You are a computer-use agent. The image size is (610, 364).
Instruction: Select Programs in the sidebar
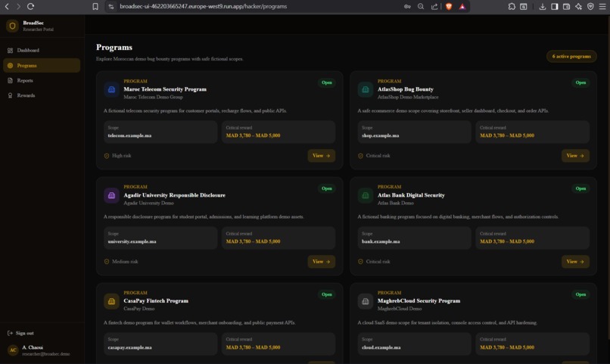[42, 65]
